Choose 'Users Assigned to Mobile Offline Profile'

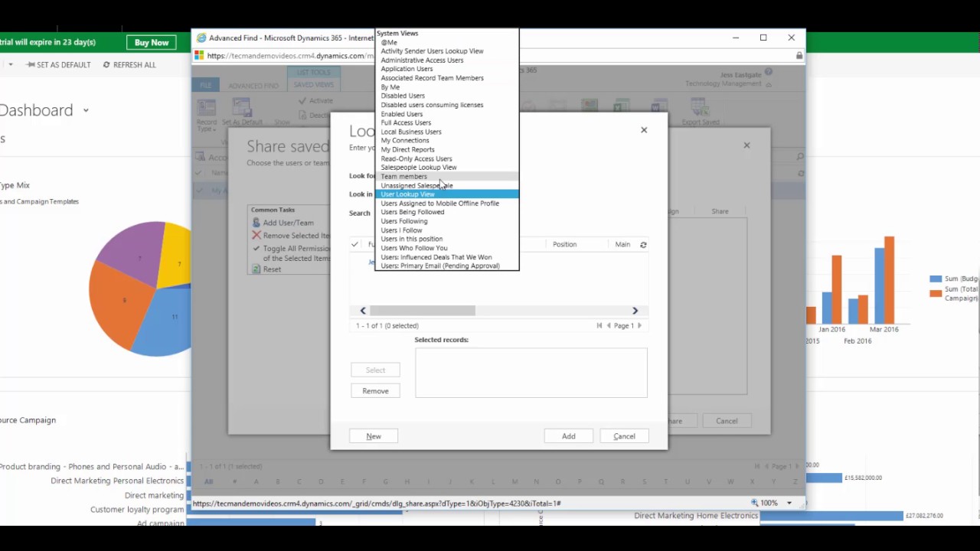pyautogui.click(x=446, y=204)
